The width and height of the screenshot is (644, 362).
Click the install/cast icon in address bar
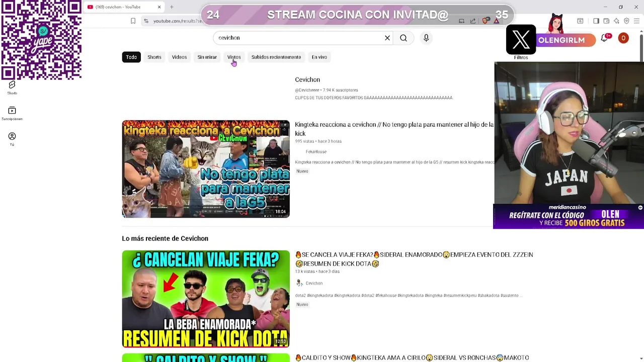[461, 21]
